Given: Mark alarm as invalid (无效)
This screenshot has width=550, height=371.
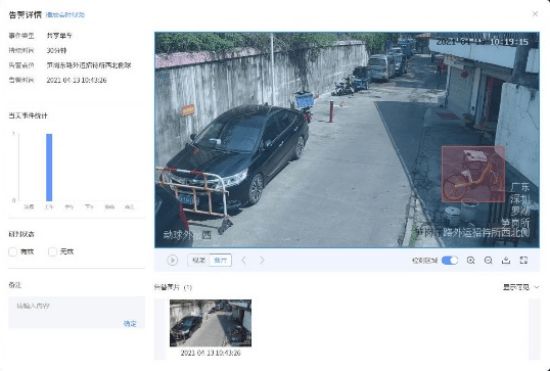Looking at the screenshot, I should [x=52, y=251].
